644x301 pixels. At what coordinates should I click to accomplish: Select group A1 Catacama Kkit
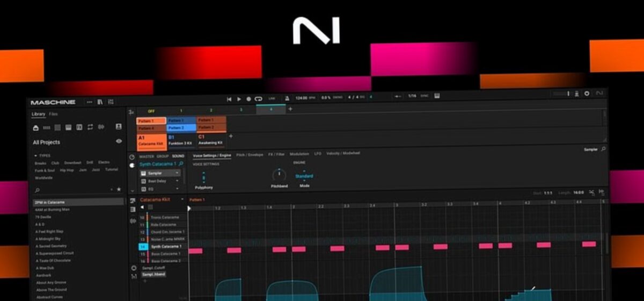click(151, 141)
